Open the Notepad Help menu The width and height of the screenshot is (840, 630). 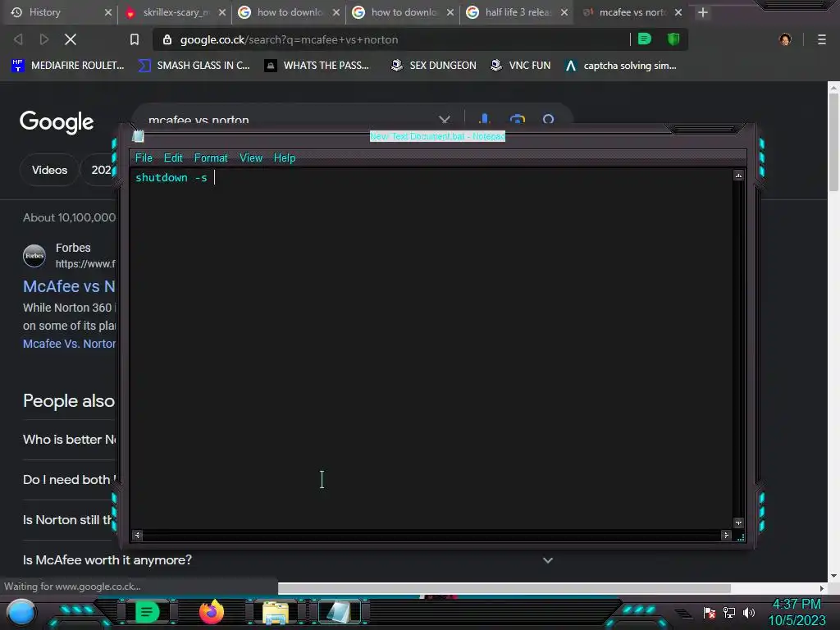tap(285, 158)
